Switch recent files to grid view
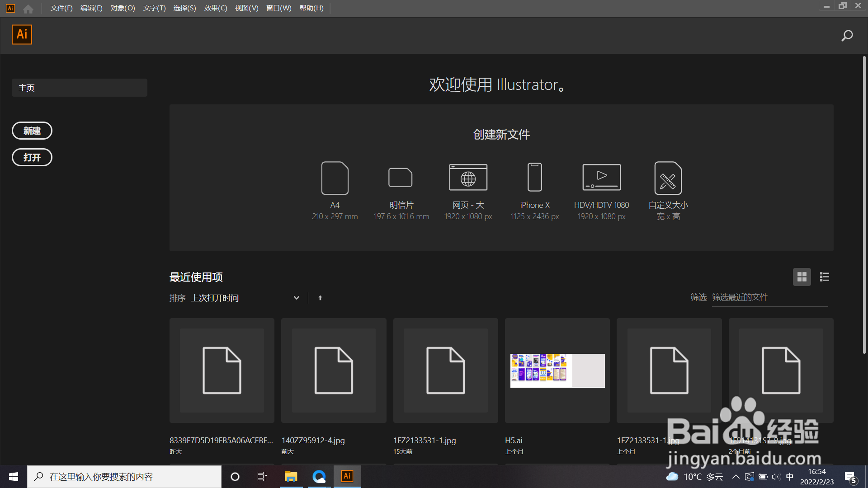 [x=802, y=277]
